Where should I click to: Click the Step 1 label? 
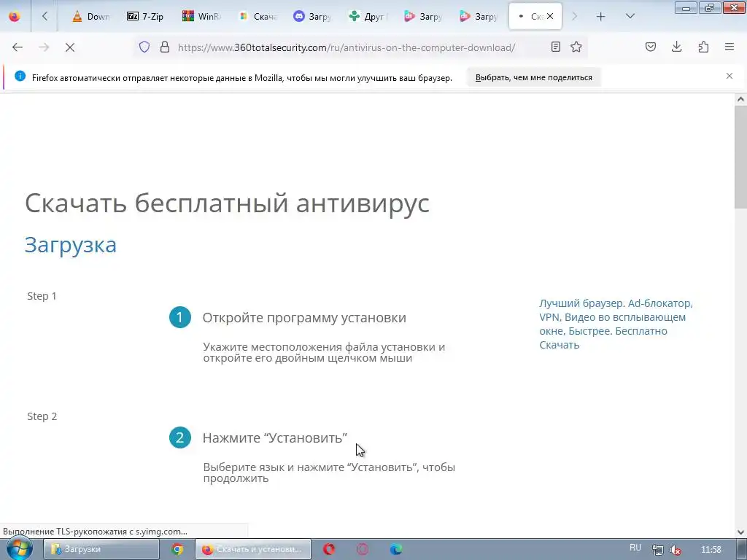click(42, 296)
